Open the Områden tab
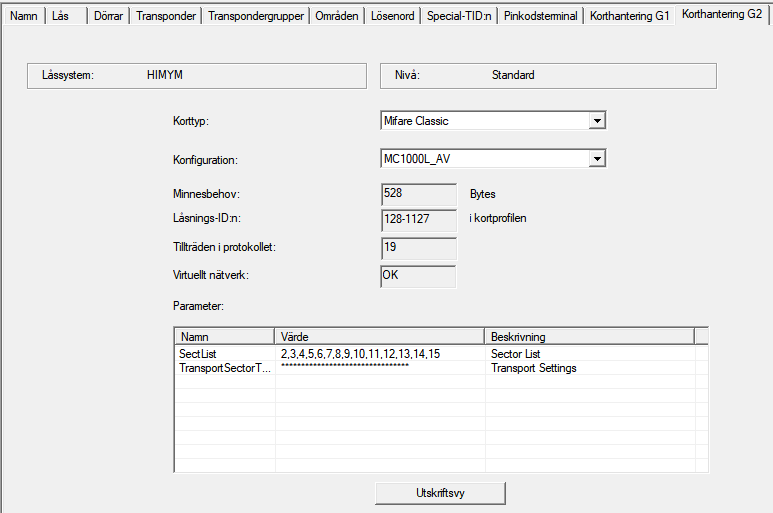This screenshot has height=513, width=773. (x=337, y=16)
